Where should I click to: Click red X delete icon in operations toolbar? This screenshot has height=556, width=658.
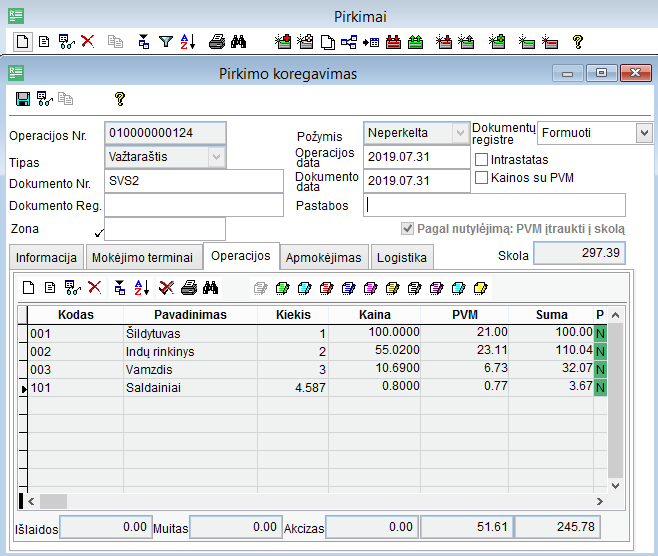(x=95, y=287)
